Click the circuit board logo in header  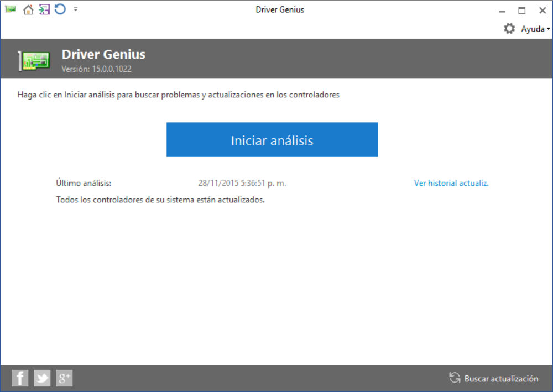point(34,61)
